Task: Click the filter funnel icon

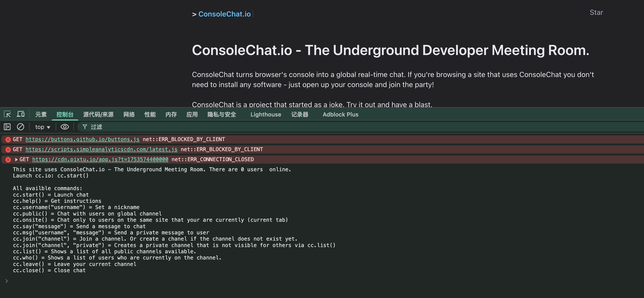Action: pos(85,127)
